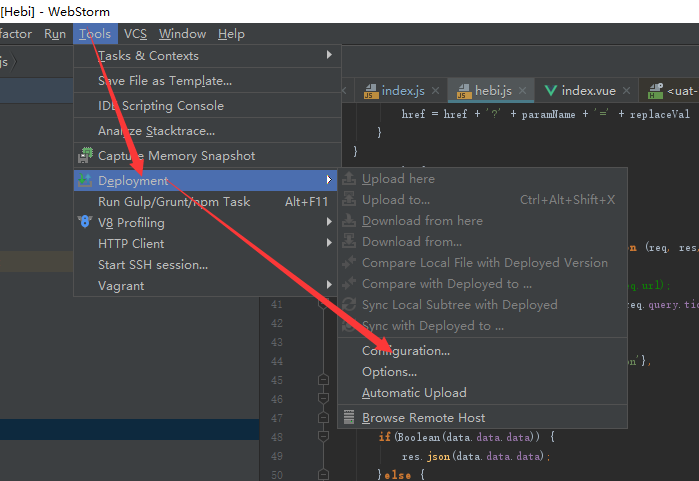Image resolution: width=699 pixels, height=481 pixels.
Task: Click Browse Remote Host icon
Action: (x=349, y=417)
